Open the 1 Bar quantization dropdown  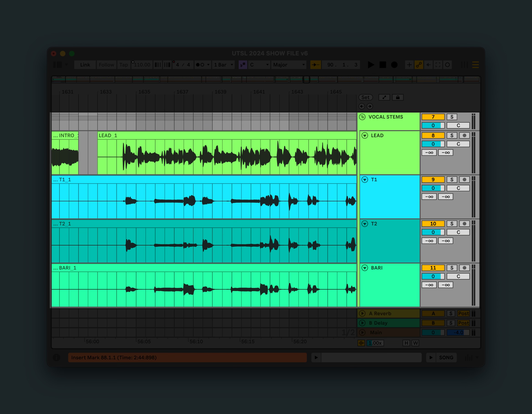coord(223,65)
